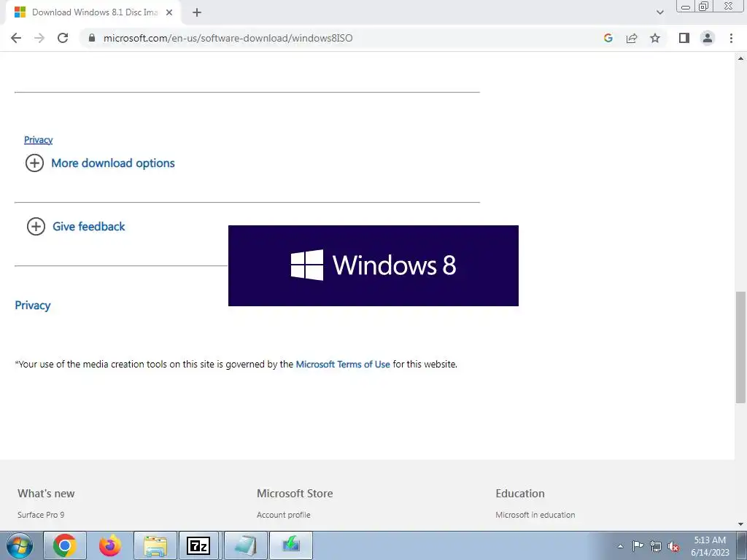Click the What's new footer heading

coord(46,494)
